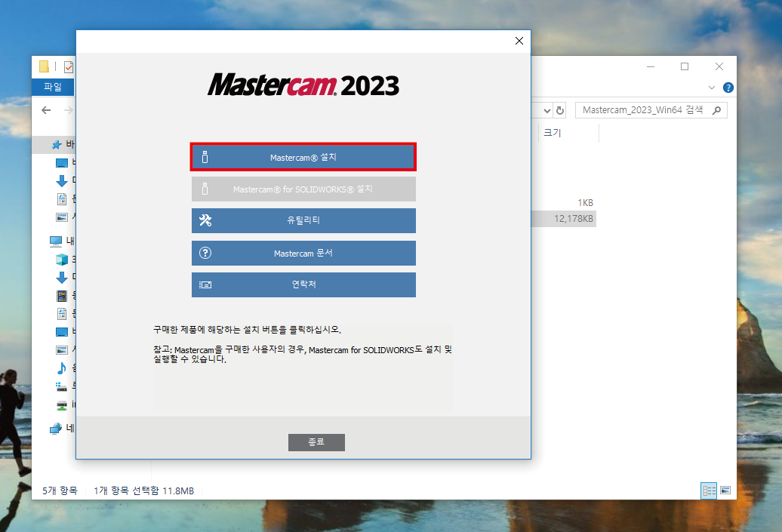Click the contact card icon on 연락처

(205, 284)
